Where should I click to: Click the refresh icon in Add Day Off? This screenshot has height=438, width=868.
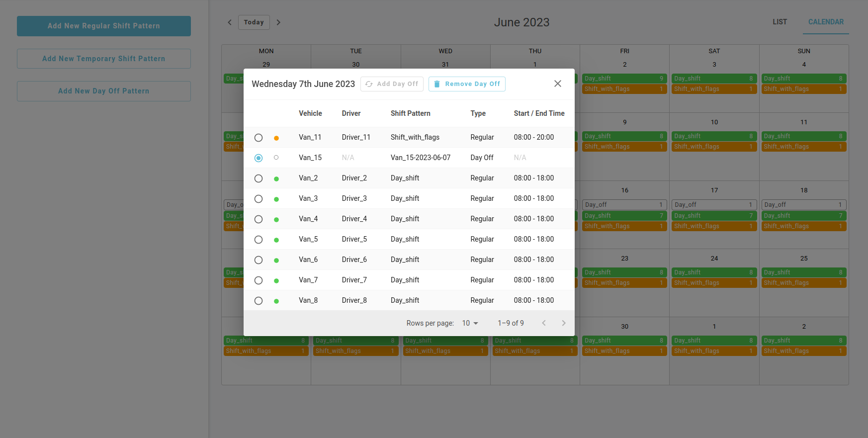pyautogui.click(x=369, y=84)
